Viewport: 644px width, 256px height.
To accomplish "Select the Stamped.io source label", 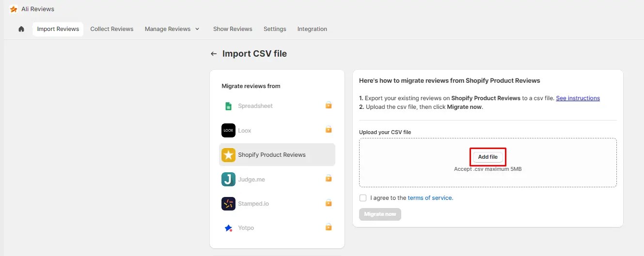I will (253, 204).
